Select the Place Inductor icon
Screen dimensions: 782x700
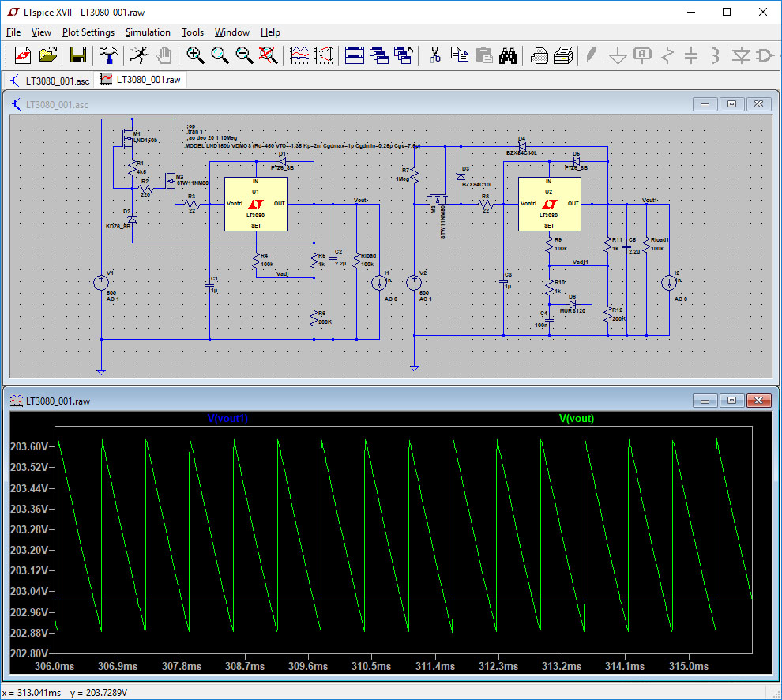(x=716, y=55)
